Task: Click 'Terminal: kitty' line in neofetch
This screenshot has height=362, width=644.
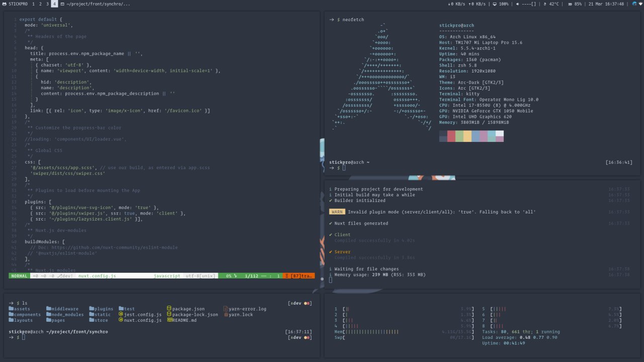Action: click(459, 94)
